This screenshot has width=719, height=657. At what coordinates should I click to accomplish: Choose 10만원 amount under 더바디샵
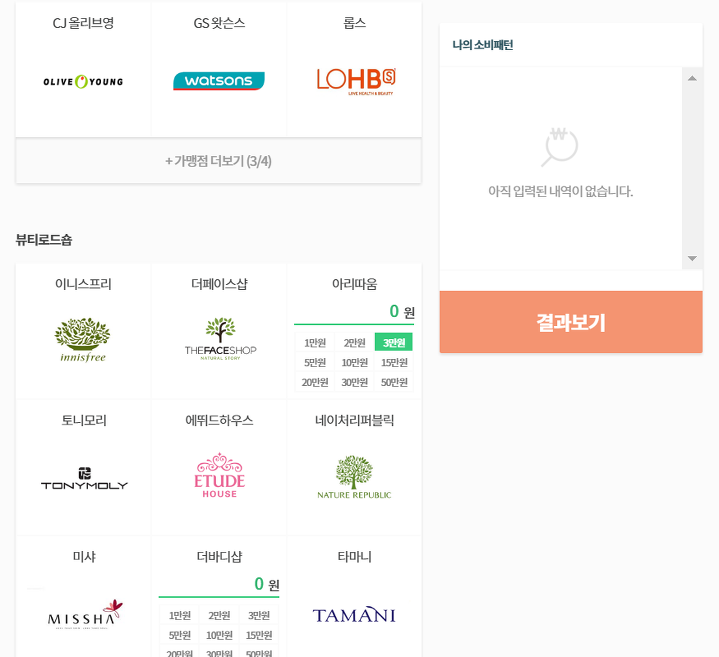click(218, 635)
